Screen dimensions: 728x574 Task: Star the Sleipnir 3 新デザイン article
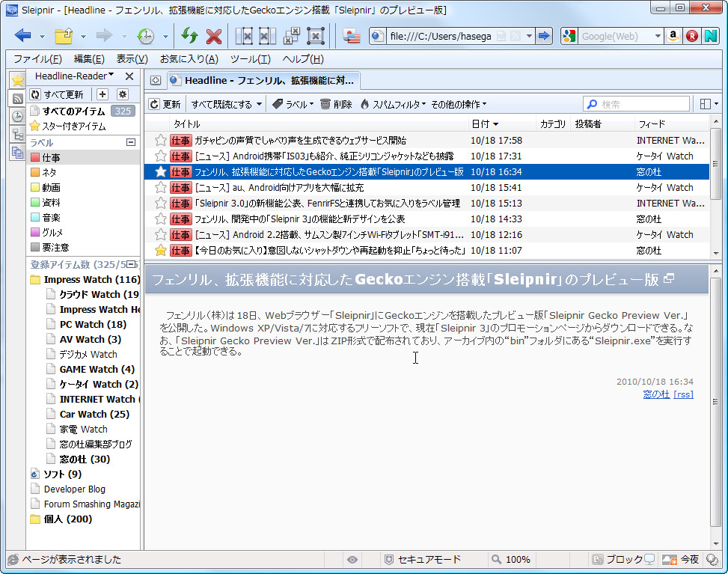click(161, 219)
